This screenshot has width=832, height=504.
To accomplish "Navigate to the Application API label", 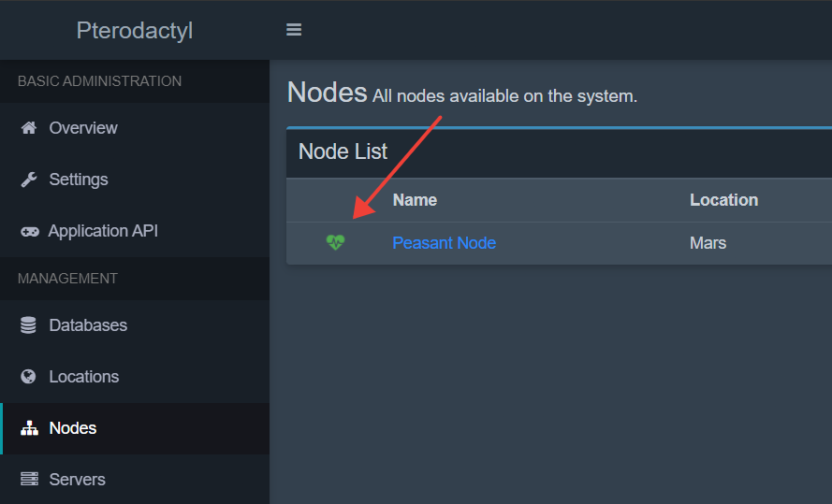I will click(103, 231).
